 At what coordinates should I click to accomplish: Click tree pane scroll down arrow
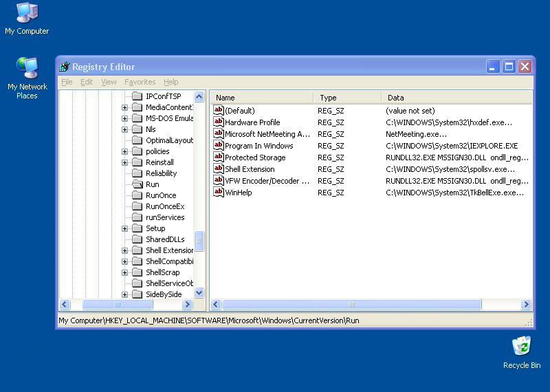point(199,292)
